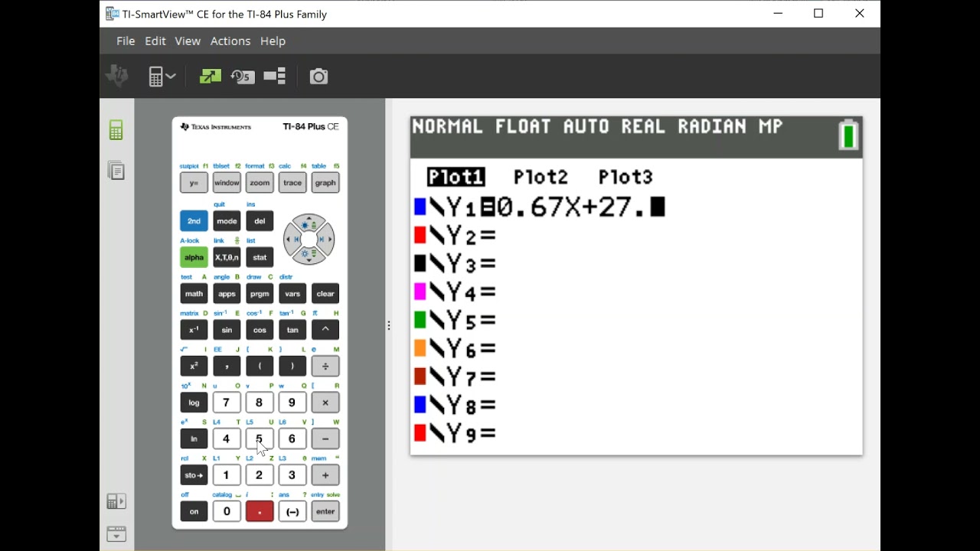
Task: Click the bottom panel toggle sidebar icon
Action: coord(116,533)
